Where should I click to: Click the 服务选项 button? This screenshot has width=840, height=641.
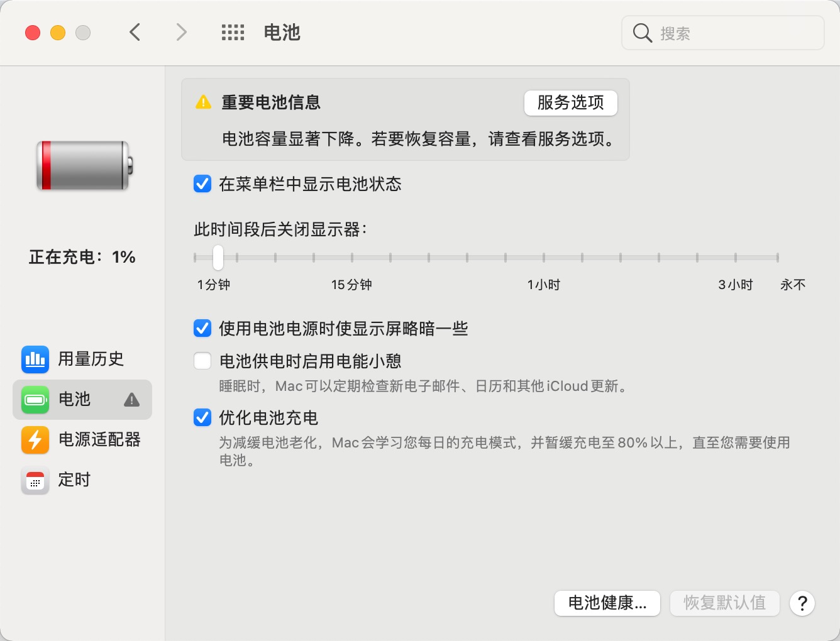click(x=570, y=103)
